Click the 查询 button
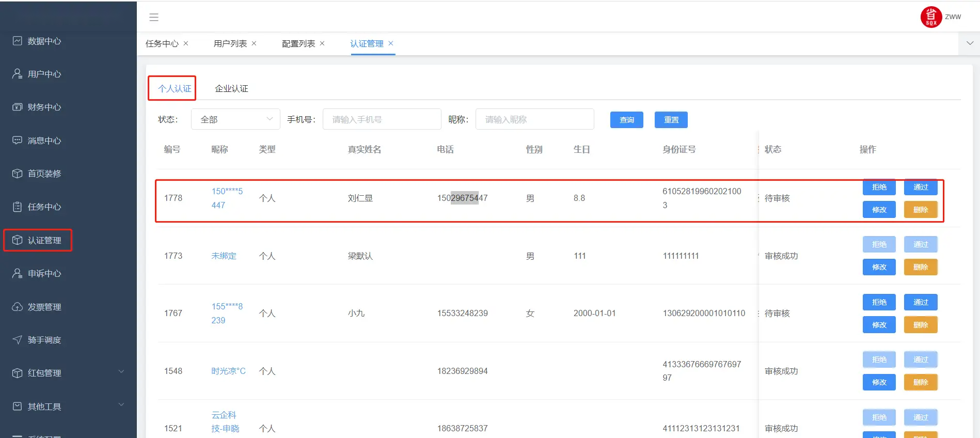The width and height of the screenshot is (980, 438). [x=626, y=120]
